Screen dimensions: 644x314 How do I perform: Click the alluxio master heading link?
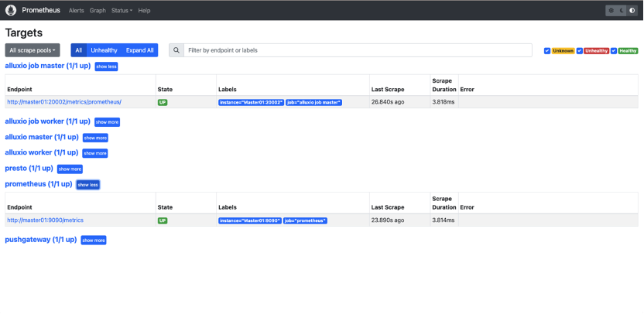[42, 137]
